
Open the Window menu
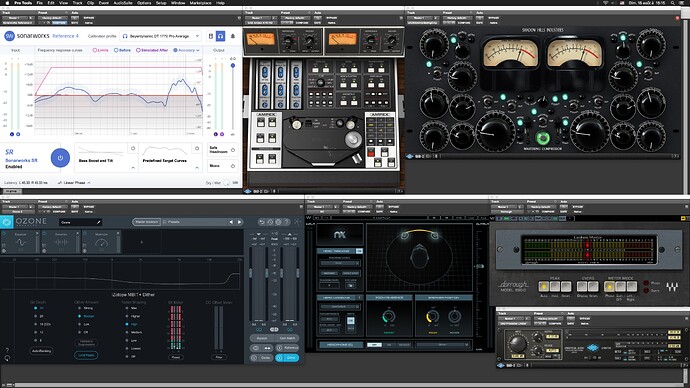point(178,3)
